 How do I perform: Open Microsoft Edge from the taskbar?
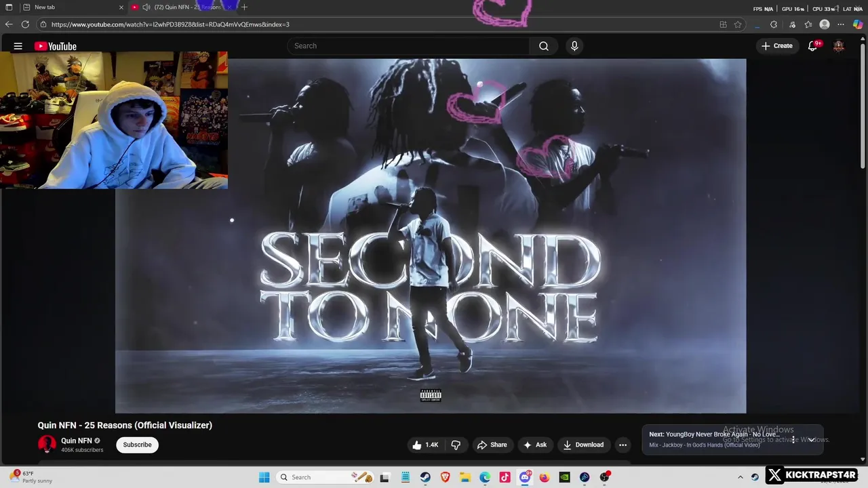(x=485, y=477)
